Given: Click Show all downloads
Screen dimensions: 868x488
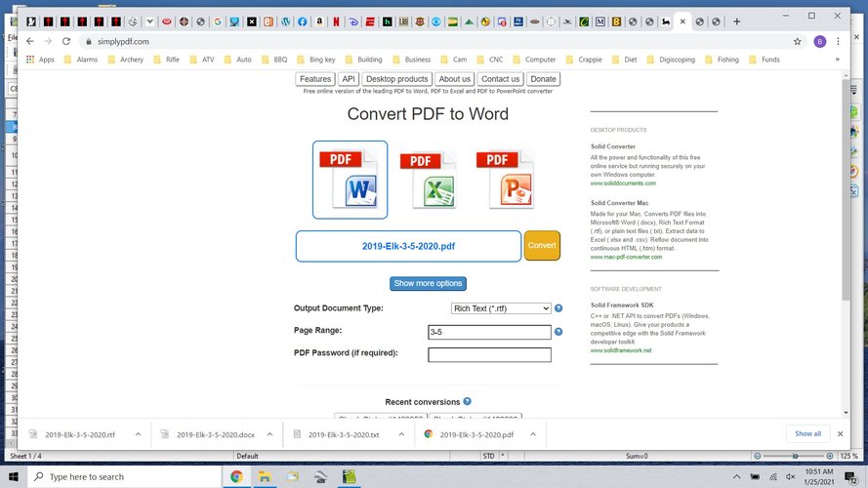Looking at the screenshot, I should tap(807, 433).
